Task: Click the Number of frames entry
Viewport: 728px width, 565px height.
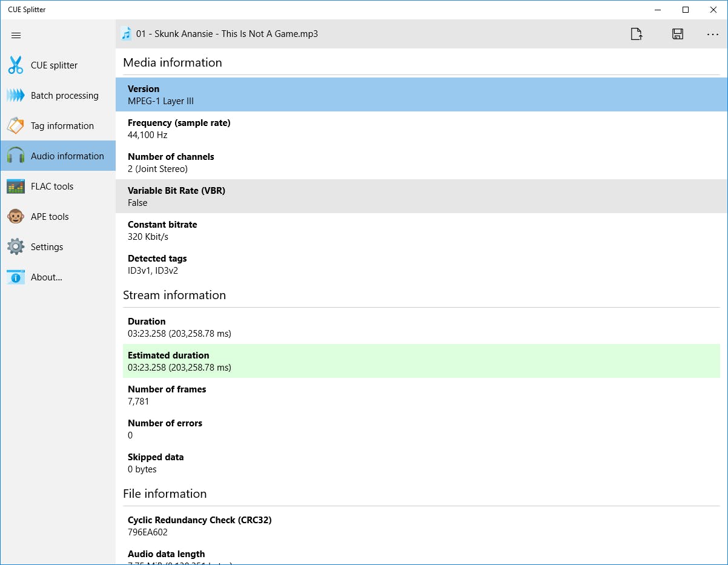Action: [421, 395]
